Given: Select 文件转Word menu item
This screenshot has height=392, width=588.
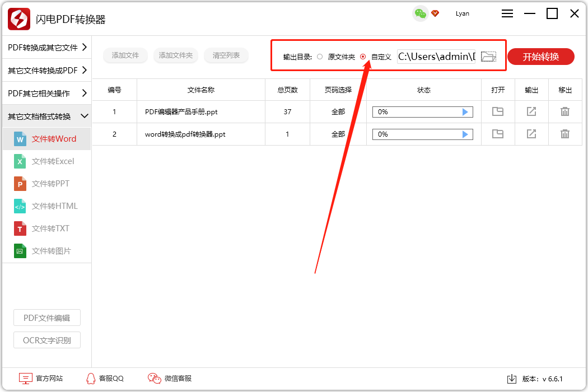Looking at the screenshot, I should click(x=47, y=139).
